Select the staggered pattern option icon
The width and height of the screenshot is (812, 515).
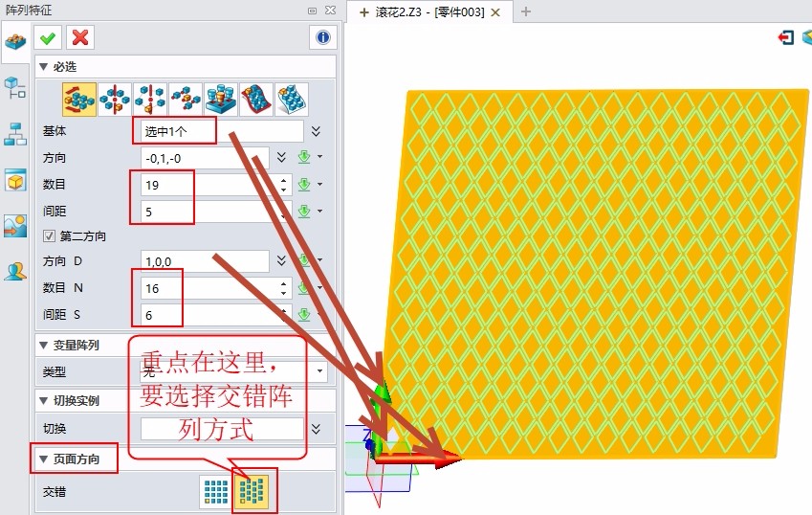click(252, 491)
